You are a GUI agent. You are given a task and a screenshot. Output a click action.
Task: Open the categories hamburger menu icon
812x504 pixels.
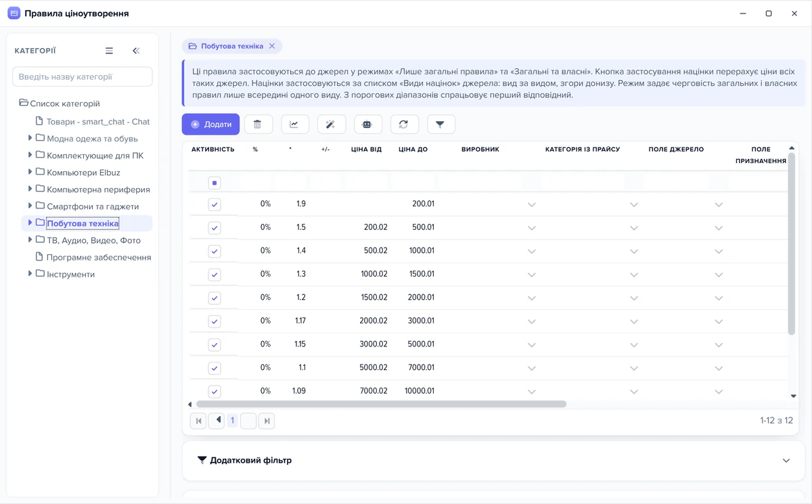point(110,51)
